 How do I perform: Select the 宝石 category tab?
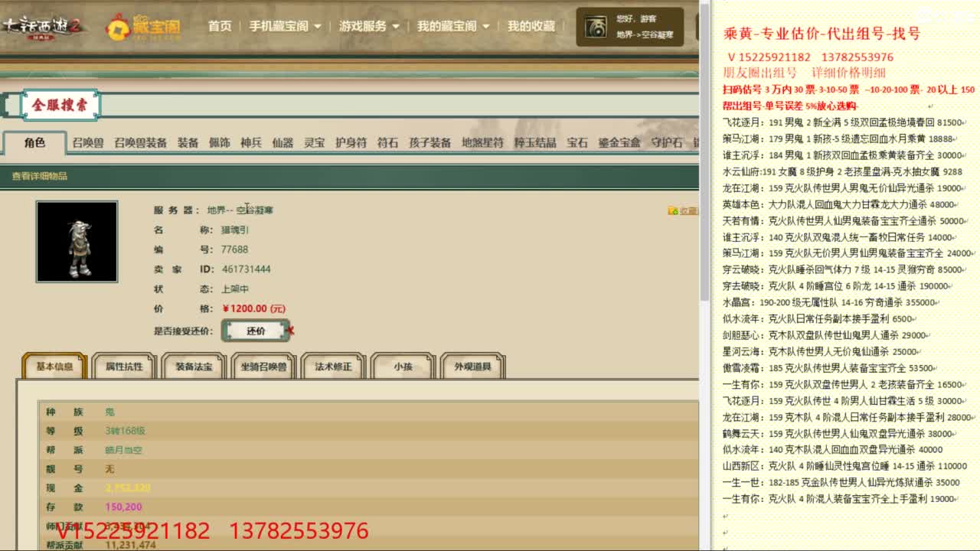pos(577,142)
